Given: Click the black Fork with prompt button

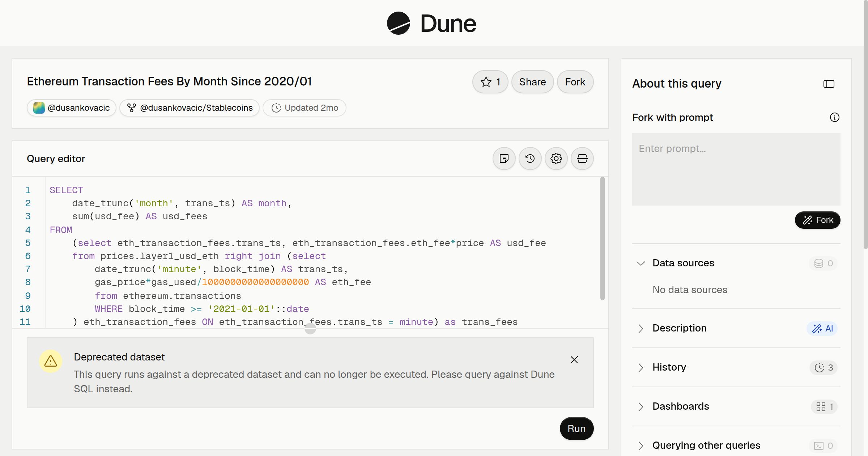Looking at the screenshot, I should pyautogui.click(x=817, y=220).
